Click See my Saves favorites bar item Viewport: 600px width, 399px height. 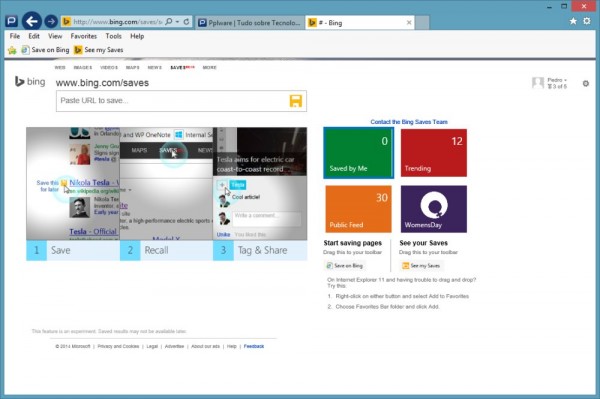click(99, 50)
